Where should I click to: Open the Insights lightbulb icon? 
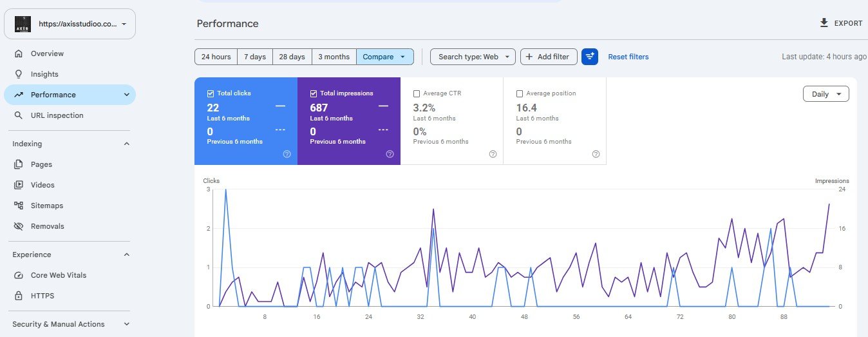point(19,74)
